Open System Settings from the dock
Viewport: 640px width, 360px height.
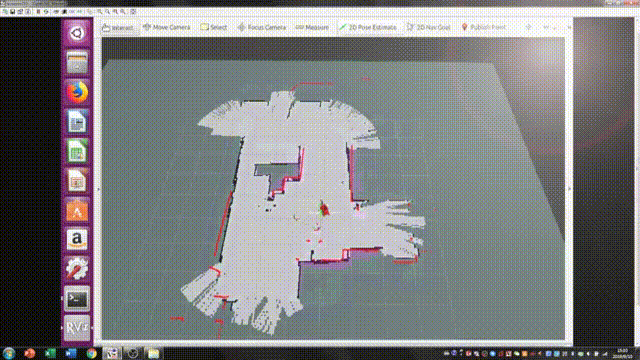(77, 269)
